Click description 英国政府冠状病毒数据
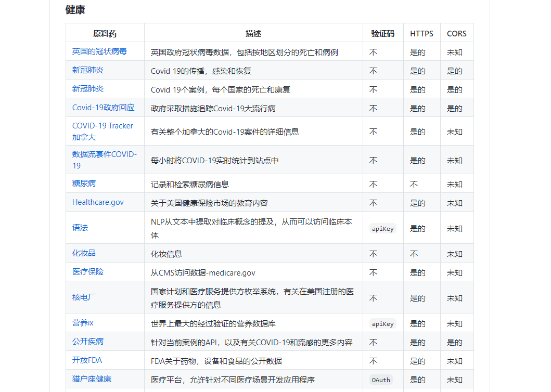The width and height of the screenshot is (551, 392). pos(245,53)
